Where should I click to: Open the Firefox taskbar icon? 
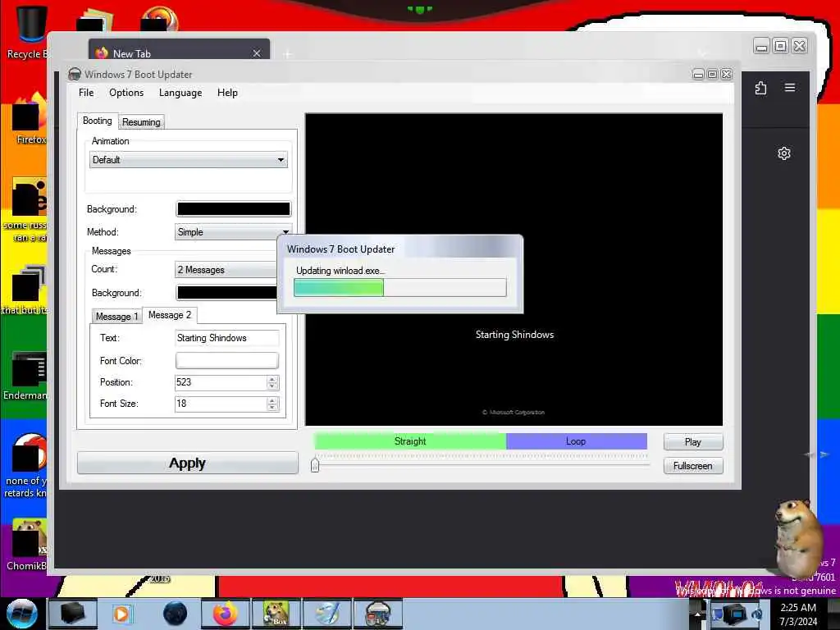(225, 614)
